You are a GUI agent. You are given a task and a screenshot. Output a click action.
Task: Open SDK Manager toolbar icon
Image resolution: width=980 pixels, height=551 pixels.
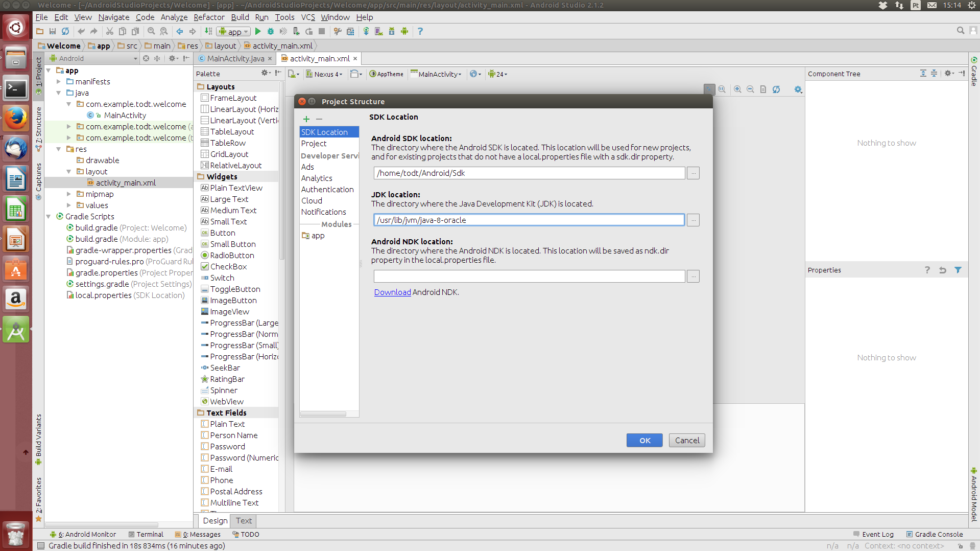click(x=392, y=31)
